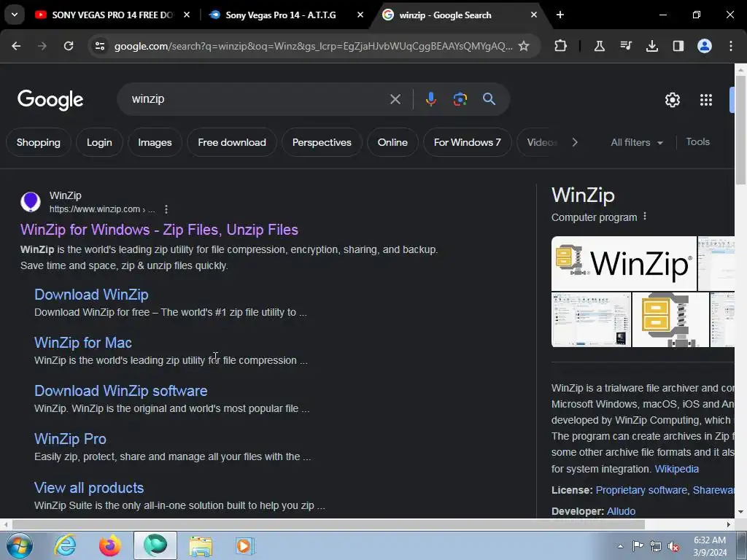747x560 pixels.
Task: Launch Internet Explorer from taskbar
Action: [x=65, y=545]
